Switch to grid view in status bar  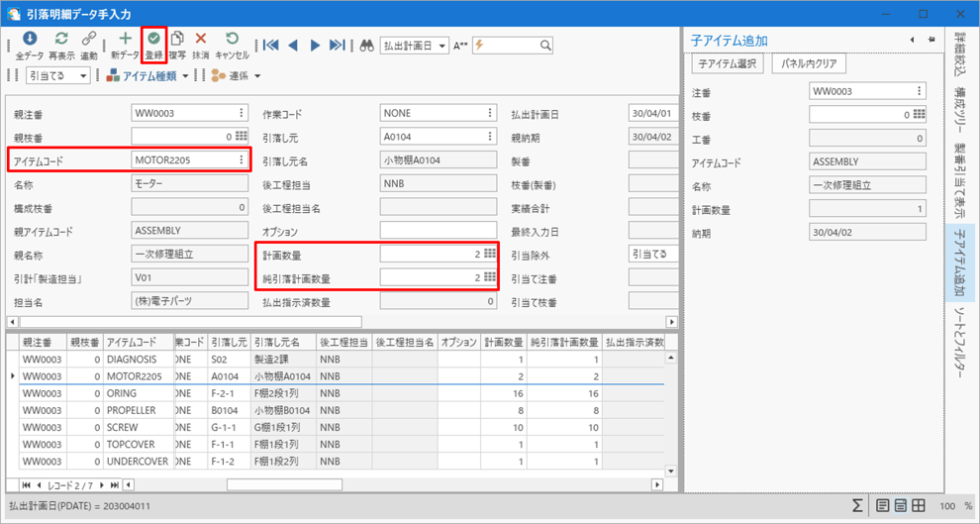919,506
